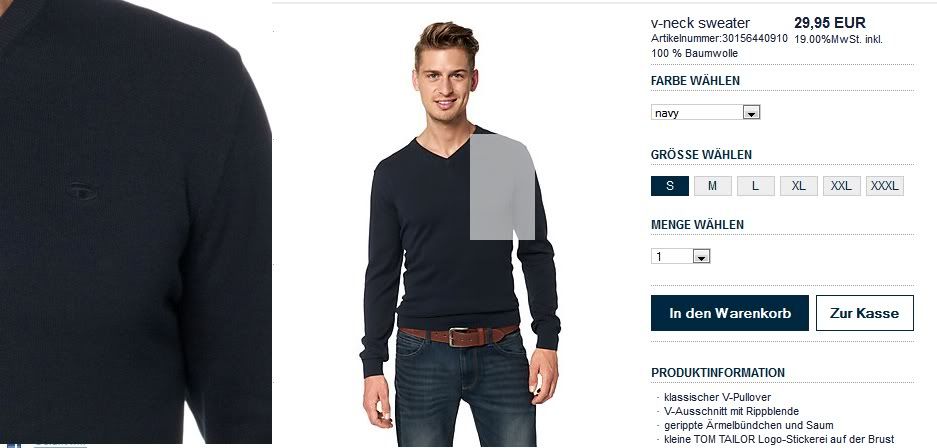Click the navy color selection field

click(x=705, y=112)
